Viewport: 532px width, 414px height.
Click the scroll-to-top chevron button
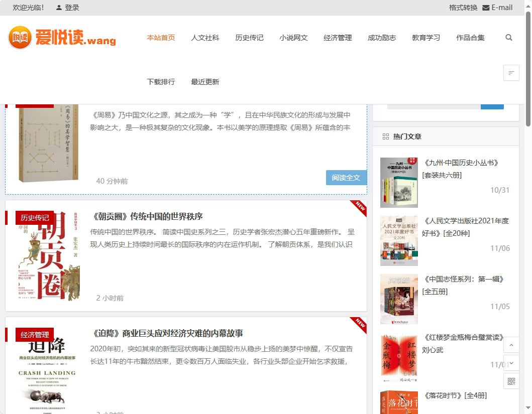pos(511,345)
